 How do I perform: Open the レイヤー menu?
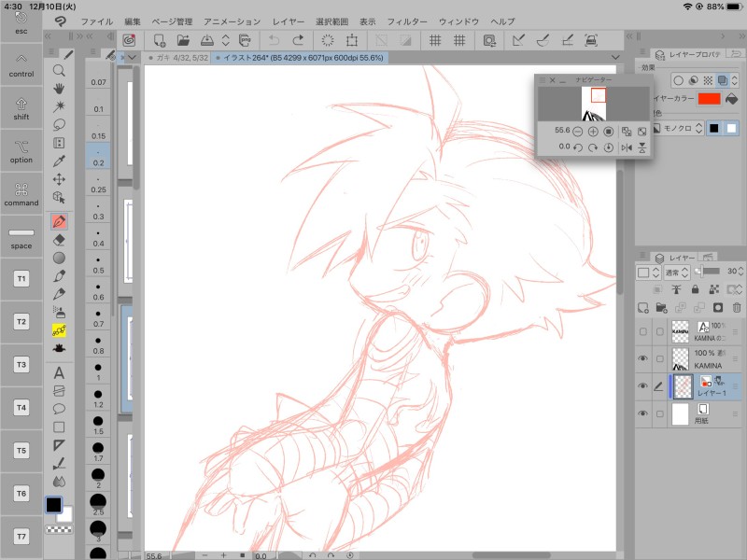pos(289,21)
